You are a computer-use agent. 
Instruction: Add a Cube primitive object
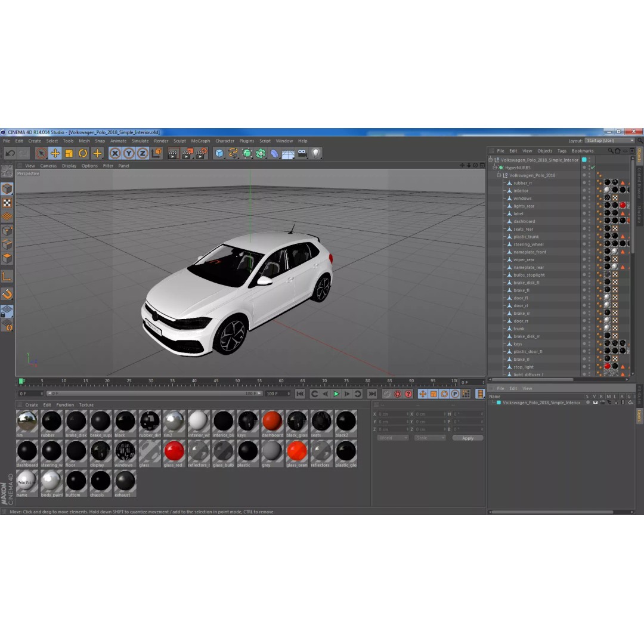pyautogui.click(x=219, y=153)
